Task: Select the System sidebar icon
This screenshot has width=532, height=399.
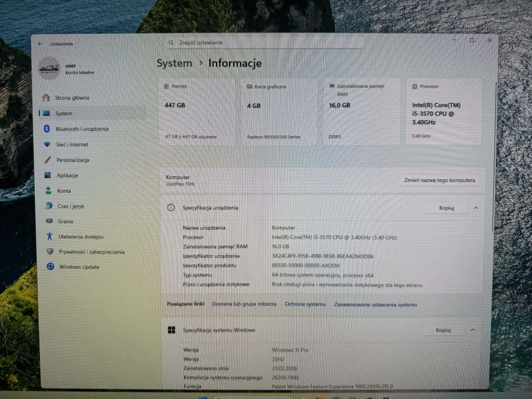Action: pos(47,113)
